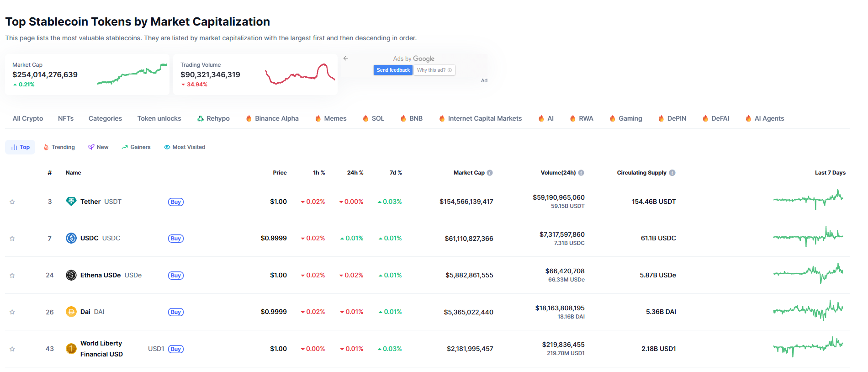The image size is (868, 372).
Task: Open the Binance Alpha category
Action: click(x=272, y=118)
